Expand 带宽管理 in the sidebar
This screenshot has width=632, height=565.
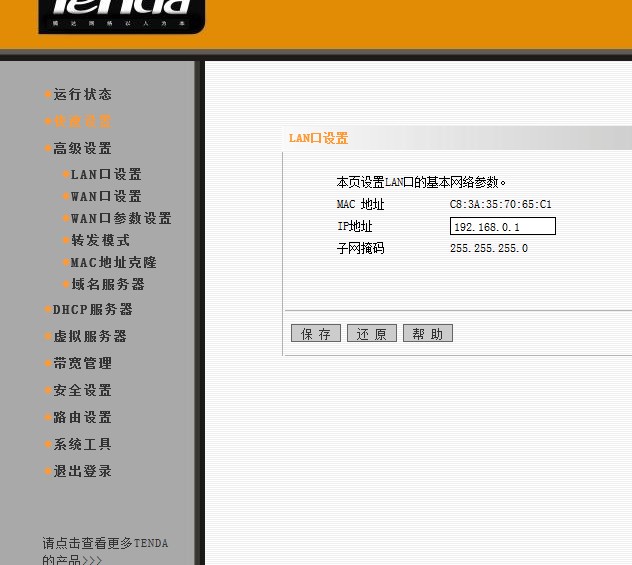click(x=82, y=363)
